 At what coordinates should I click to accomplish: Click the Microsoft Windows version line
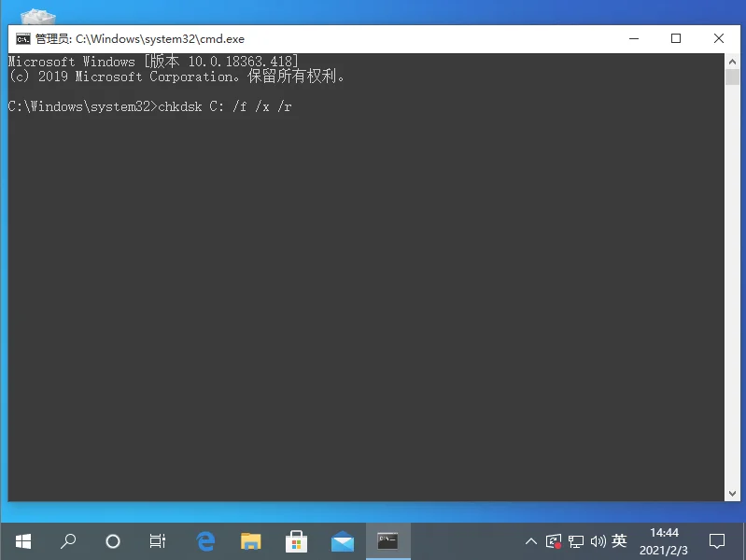(153, 62)
